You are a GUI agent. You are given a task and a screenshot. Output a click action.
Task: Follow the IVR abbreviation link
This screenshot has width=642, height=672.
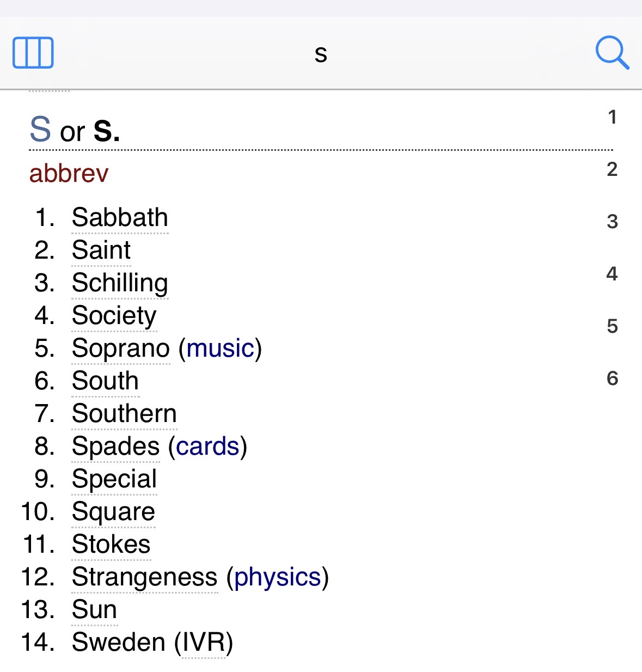pyautogui.click(x=204, y=643)
